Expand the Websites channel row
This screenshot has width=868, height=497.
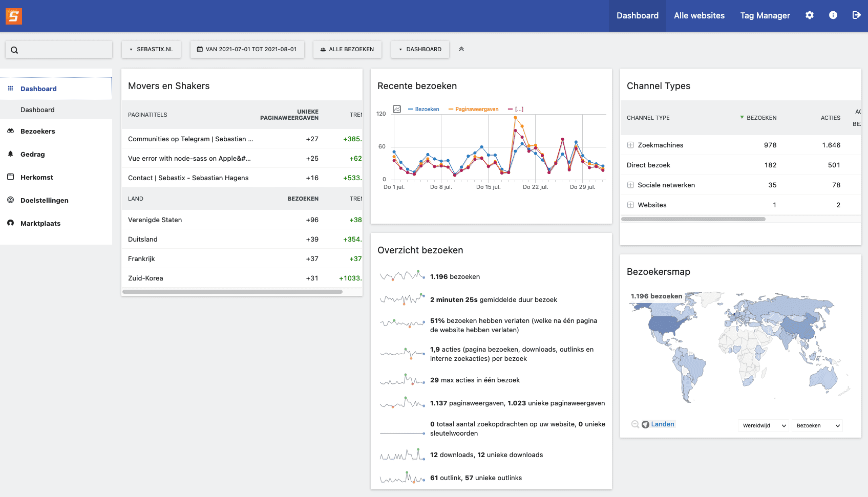coord(630,205)
